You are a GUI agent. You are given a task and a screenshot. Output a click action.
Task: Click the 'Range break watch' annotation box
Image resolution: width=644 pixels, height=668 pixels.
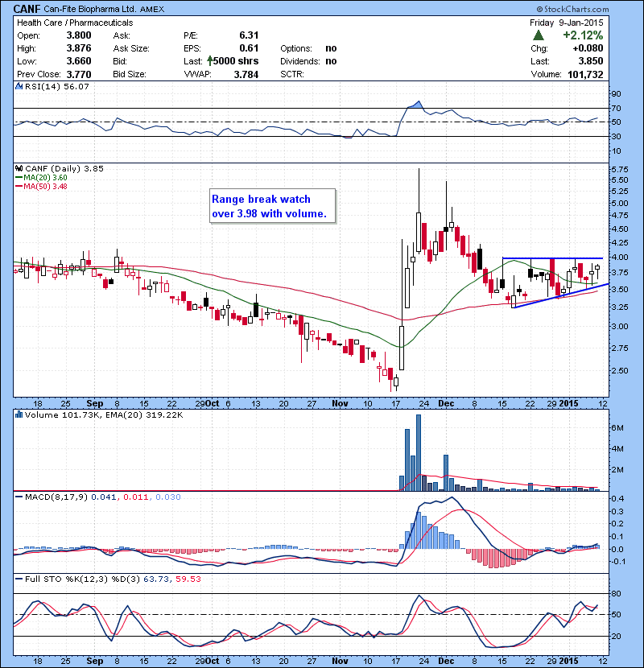click(x=273, y=206)
